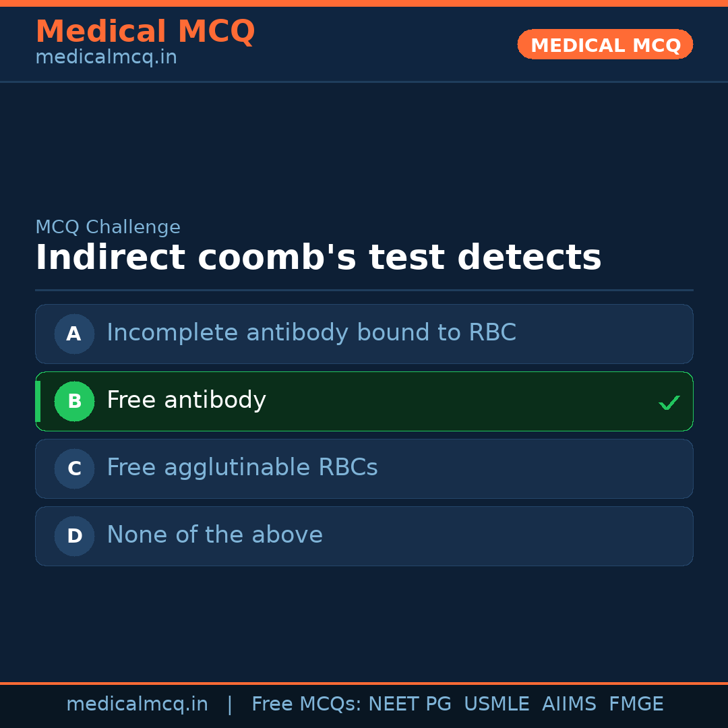The image size is (728, 728).
Task: Click the USMLE footer text
Action: point(496,704)
